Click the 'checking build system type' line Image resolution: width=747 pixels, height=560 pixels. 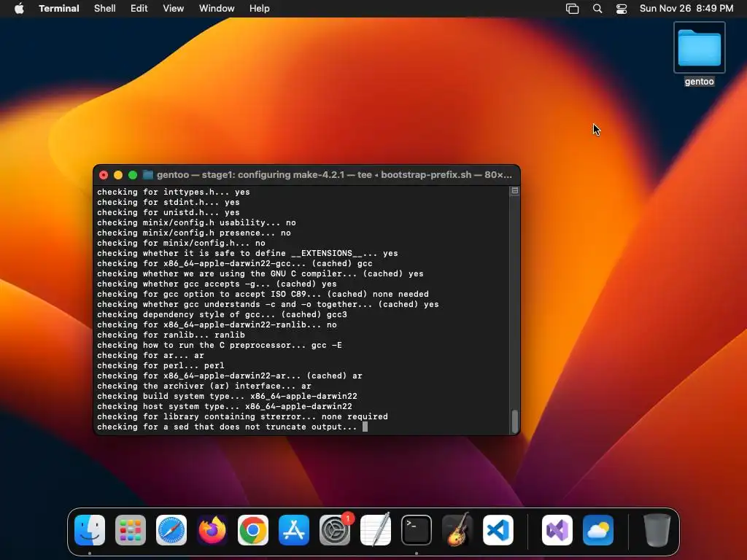point(228,396)
